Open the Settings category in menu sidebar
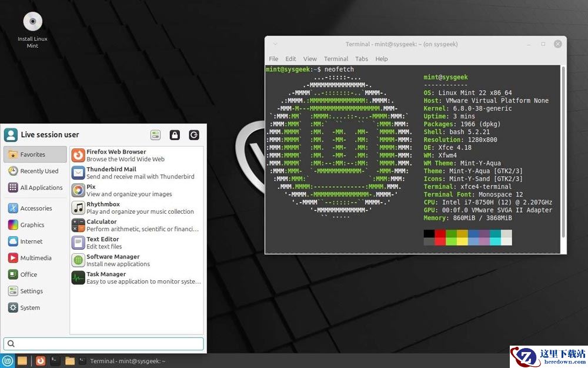Viewport: 588px width, 368px height. coord(35,291)
